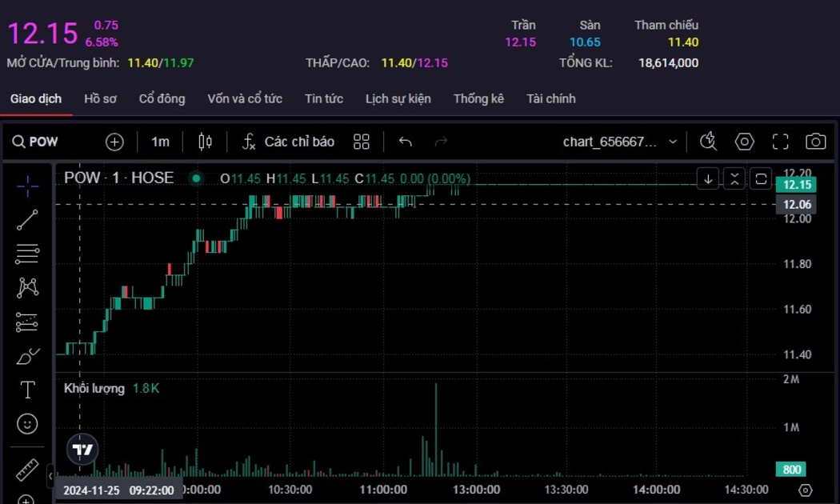Screen dimensions: 840x504
Task: Select the Text annotation tool
Action: [27, 390]
